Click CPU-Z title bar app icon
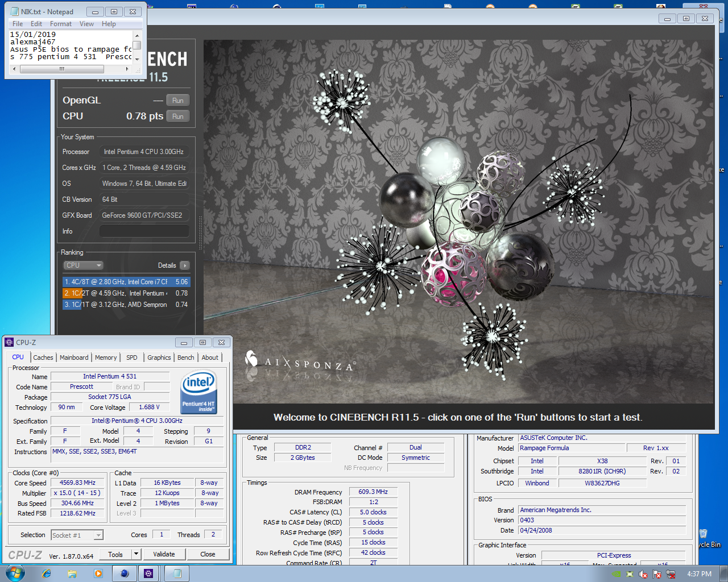 9,342
